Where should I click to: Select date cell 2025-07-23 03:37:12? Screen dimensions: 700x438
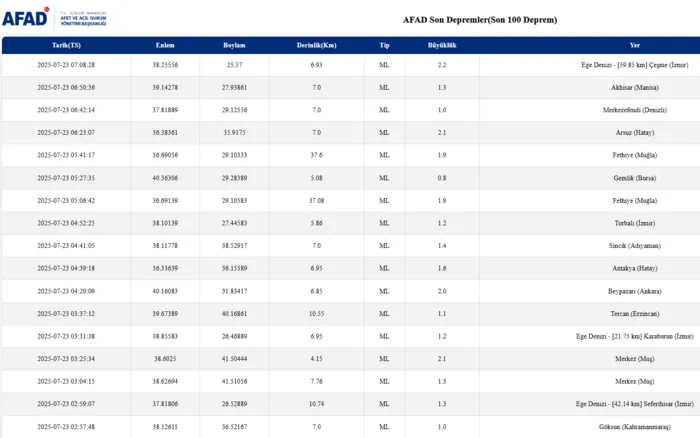pyautogui.click(x=66, y=313)
